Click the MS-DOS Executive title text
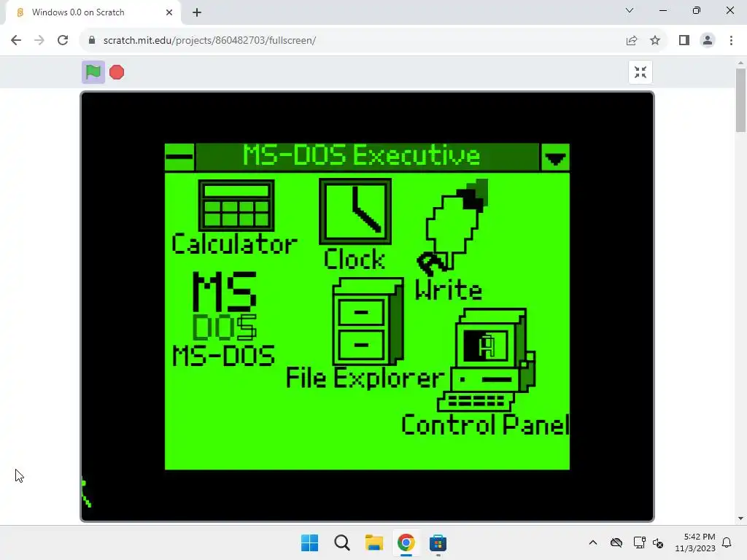Image resolution: width=747 pixels, height=560 pixels. (362, 155)
